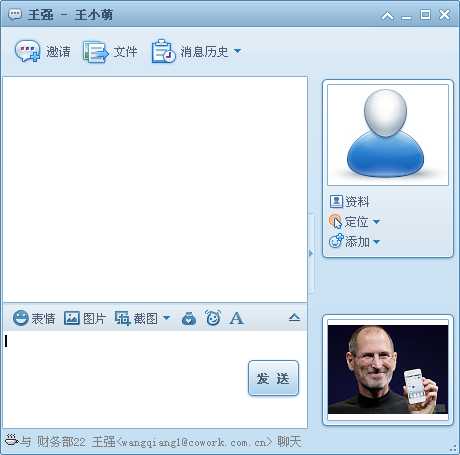
Task: Open 消息历史 message history
Action: click(190, 51)
